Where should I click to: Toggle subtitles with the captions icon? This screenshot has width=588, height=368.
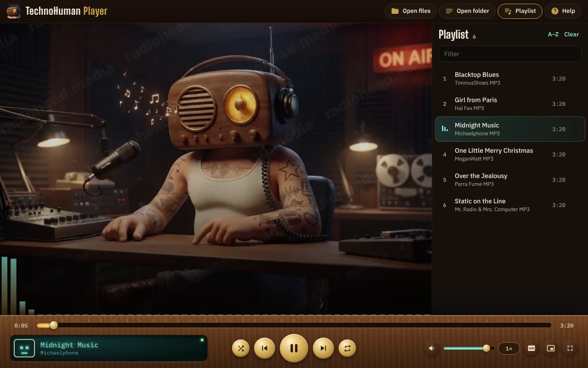click(531, 348)
